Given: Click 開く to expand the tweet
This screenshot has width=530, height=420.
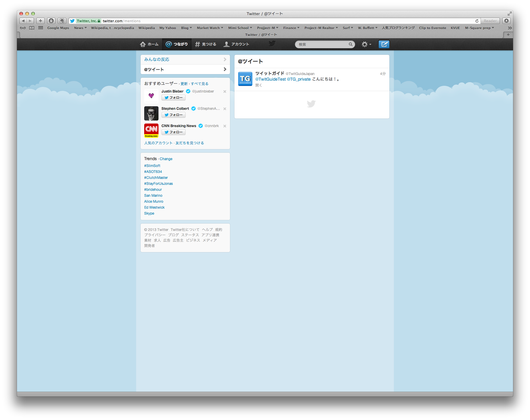Looking at the screenshot, I should click(x=258, y=85).
